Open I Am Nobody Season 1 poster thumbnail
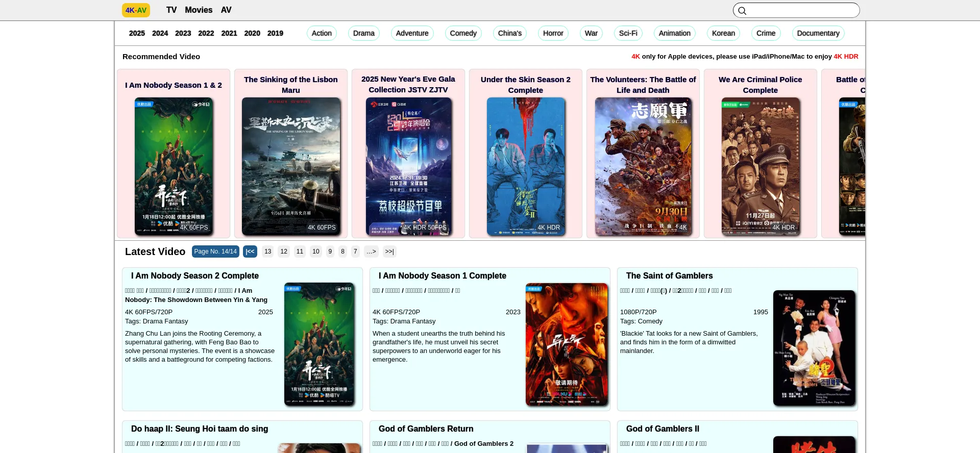The height and width of the screenshot is (453, 980). (x=567, y=344)
